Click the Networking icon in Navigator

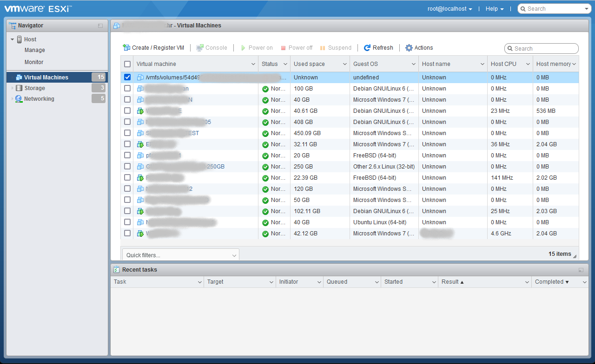[19, 99]
